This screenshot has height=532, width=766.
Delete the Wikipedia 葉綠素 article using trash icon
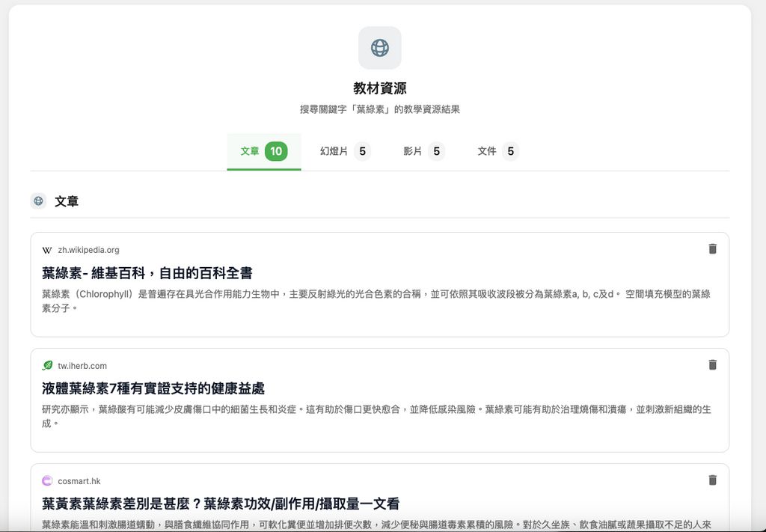click(x=711, y=248)
